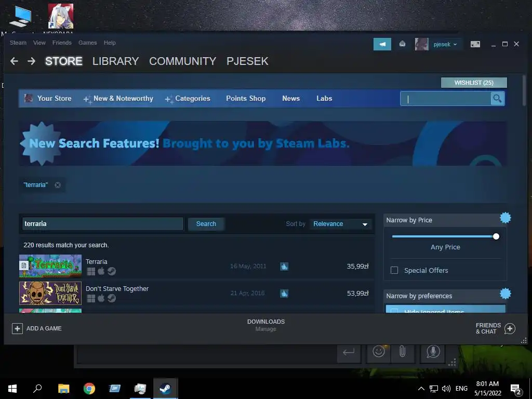The image size is (532, 399).
Task: Show hidden system tray icons
Action: coord(421,389)
